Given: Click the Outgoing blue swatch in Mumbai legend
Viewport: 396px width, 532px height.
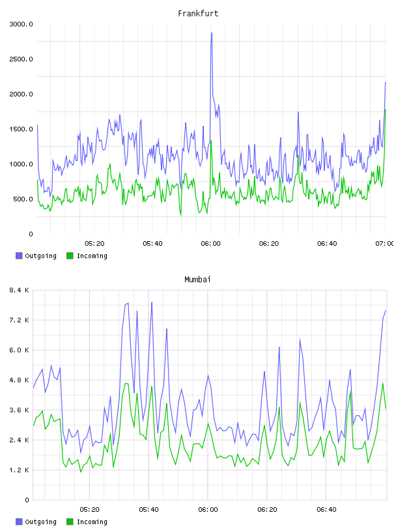Looking at the screenshot, I should coord(19,522).
